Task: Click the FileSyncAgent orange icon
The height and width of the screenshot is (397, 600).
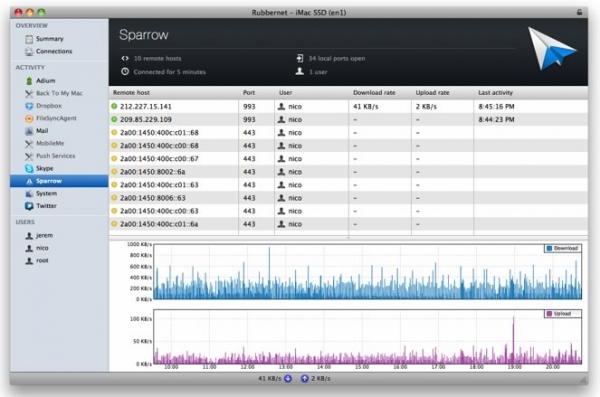Action: (29, 119)
